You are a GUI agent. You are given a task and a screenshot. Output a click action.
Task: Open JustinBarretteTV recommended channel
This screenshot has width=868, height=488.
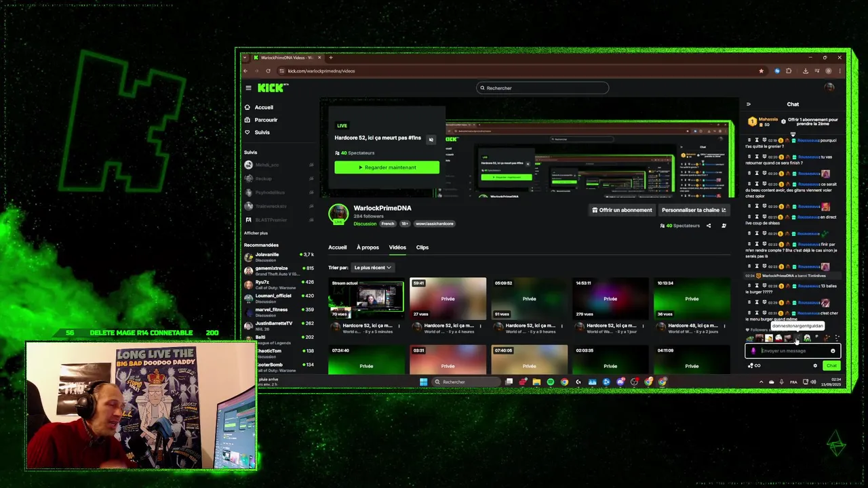pyautogui.click(x=279, y=325)
